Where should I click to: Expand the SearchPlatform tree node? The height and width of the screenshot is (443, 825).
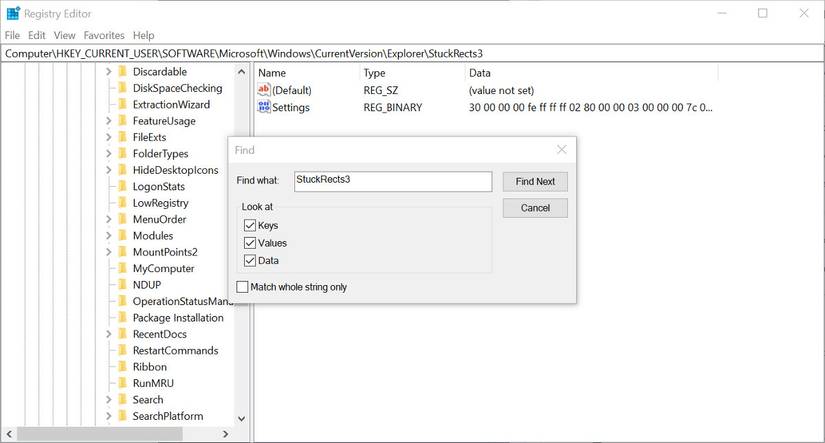(x=108, y=416)
